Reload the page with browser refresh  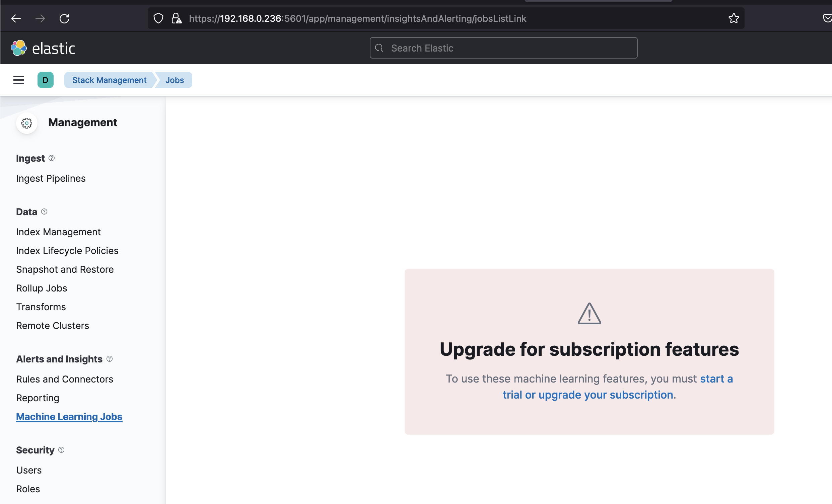64,18
